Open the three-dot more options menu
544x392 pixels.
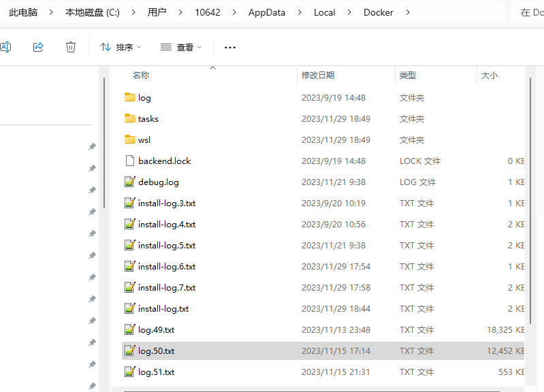pos(229,48)
